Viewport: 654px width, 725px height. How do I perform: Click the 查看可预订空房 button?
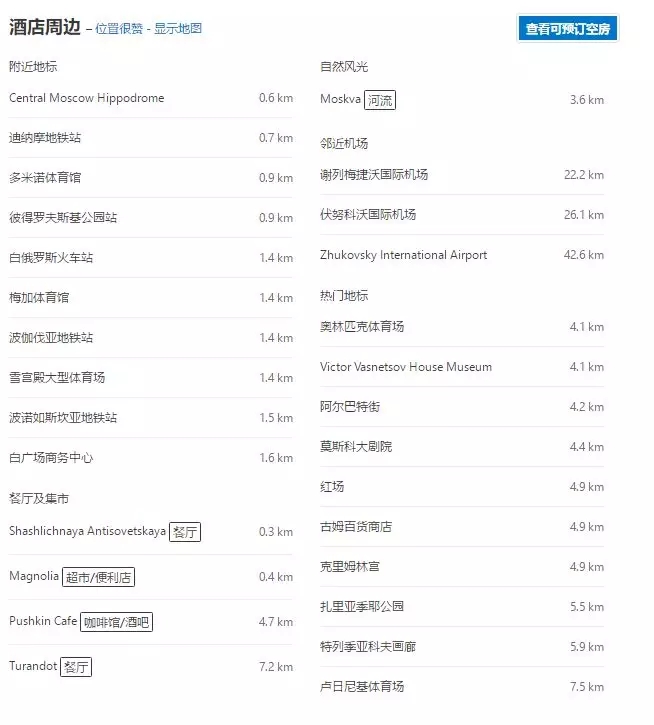click(567, 28)
